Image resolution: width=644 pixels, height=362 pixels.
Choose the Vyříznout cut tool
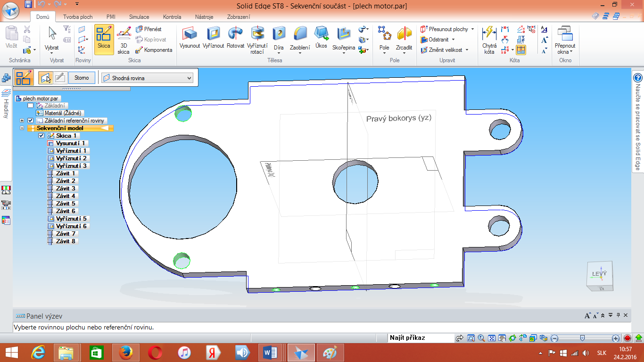coord(214,38)
